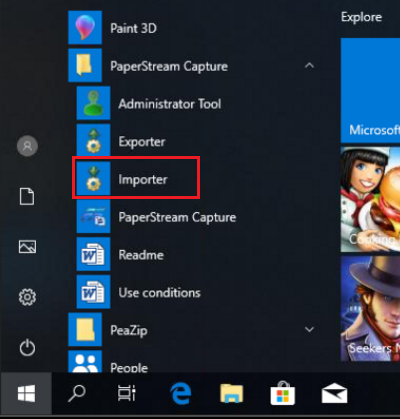Open Documents from the Start sidebar
Image resolution: width=400 pixels, height=419 pixels.
click(x=27, y=196)
